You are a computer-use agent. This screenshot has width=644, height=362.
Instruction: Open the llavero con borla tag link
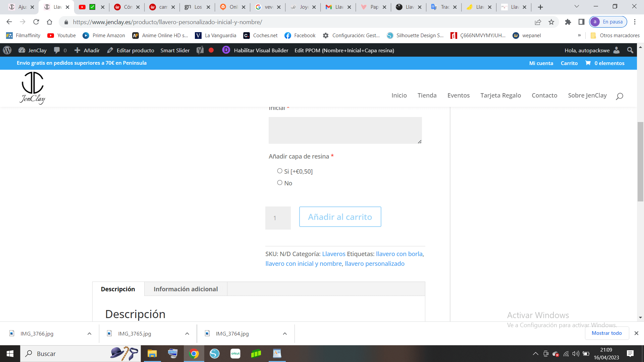coord(399,254)
